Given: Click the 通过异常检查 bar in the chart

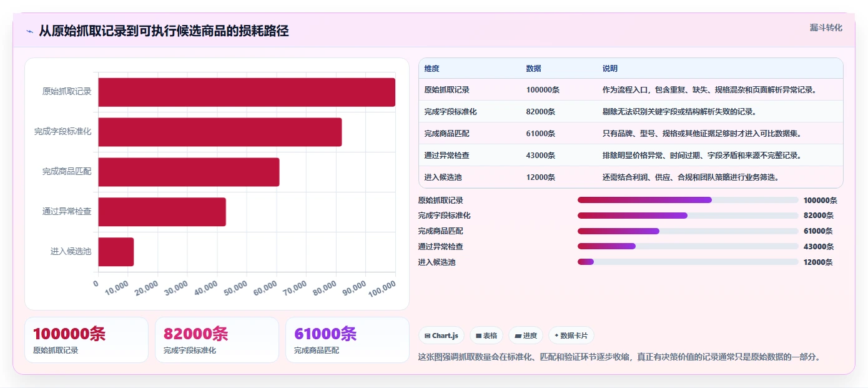Looking at the screenshot, I should tap(162, 212).
